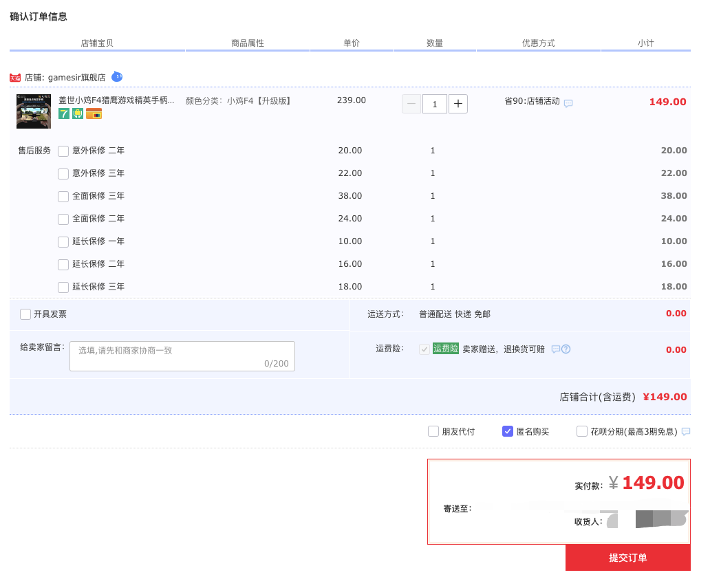
Task: Click 小计 column header
Action: (646, 43)
